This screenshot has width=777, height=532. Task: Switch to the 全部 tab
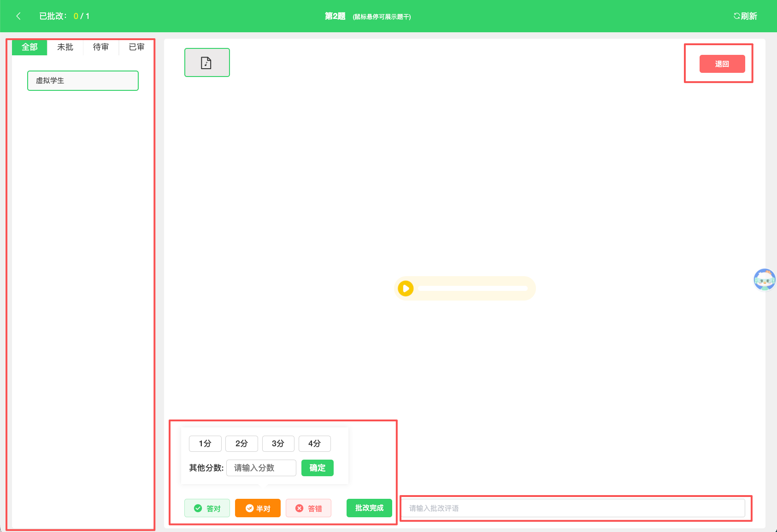pyautogui.click(x=29, y=47)
